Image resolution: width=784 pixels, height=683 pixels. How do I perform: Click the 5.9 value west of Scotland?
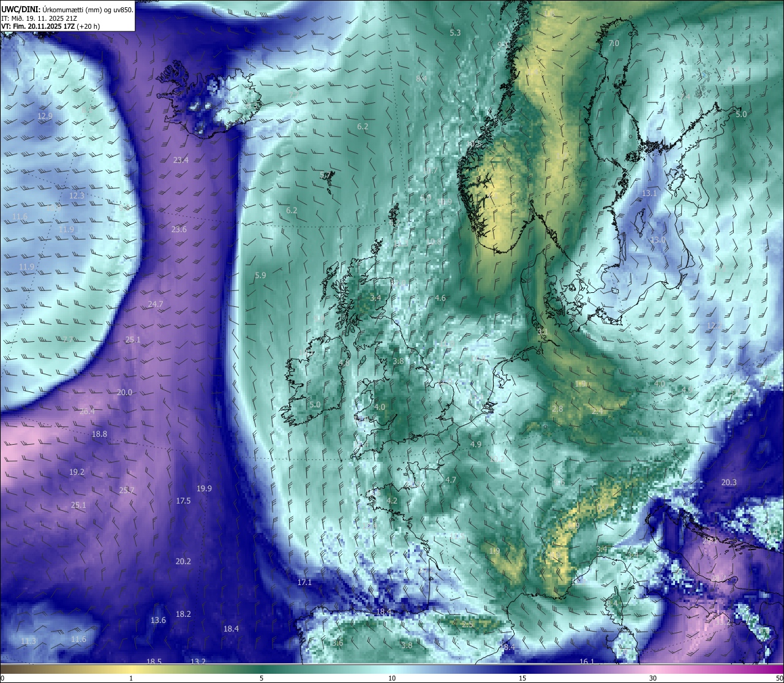[260, 276]
